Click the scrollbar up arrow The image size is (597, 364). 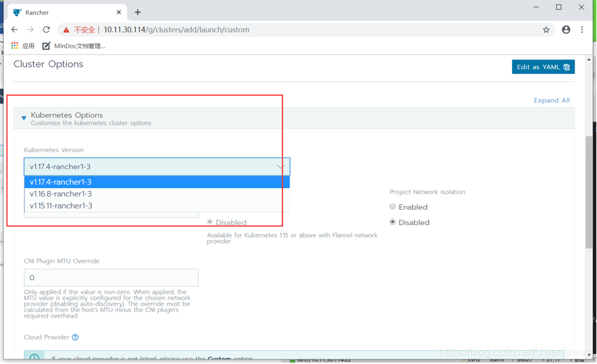(589, 60)
